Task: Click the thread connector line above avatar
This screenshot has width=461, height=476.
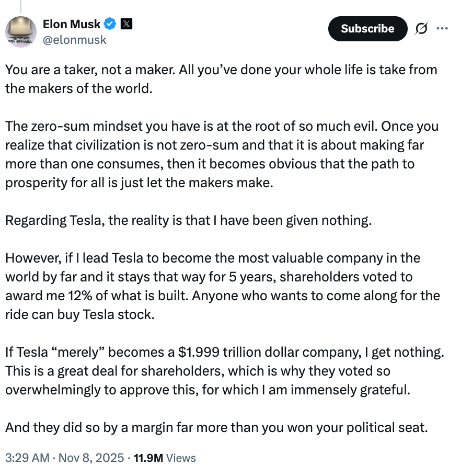Action: pos(20,5)
